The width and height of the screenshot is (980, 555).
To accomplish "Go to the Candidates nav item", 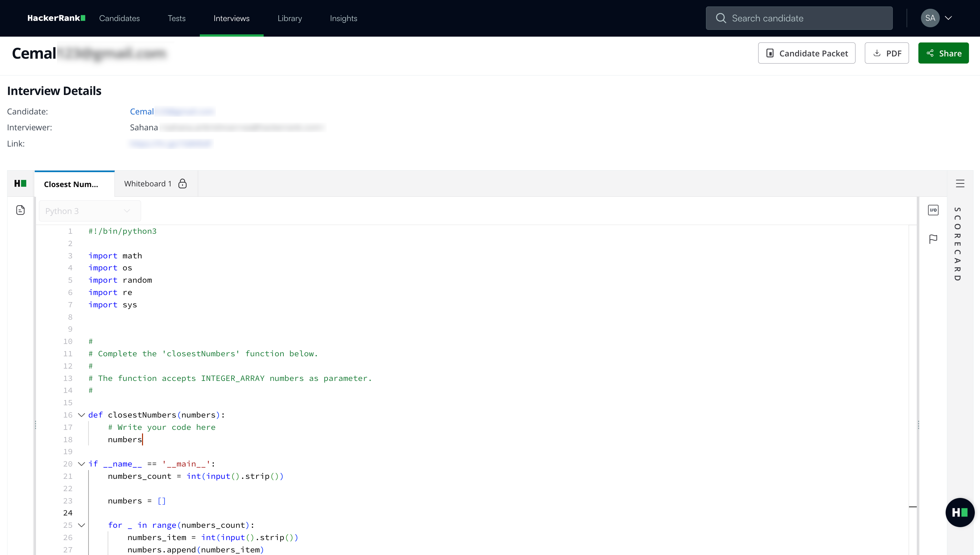I will [x=119, y=18].
